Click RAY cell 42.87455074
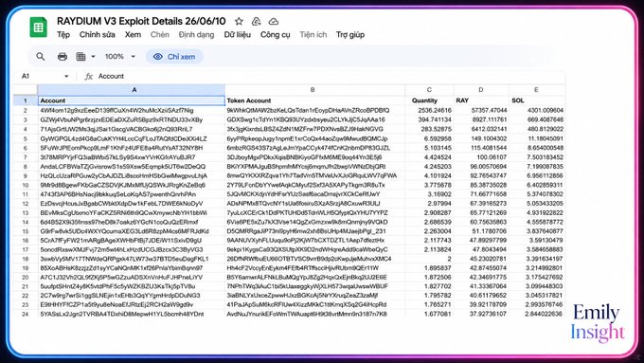 coord(481,268)
